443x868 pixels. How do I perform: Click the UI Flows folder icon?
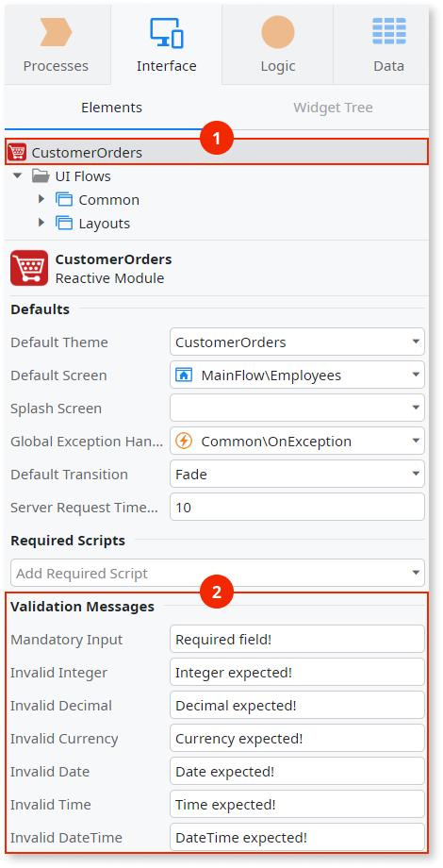41,176
